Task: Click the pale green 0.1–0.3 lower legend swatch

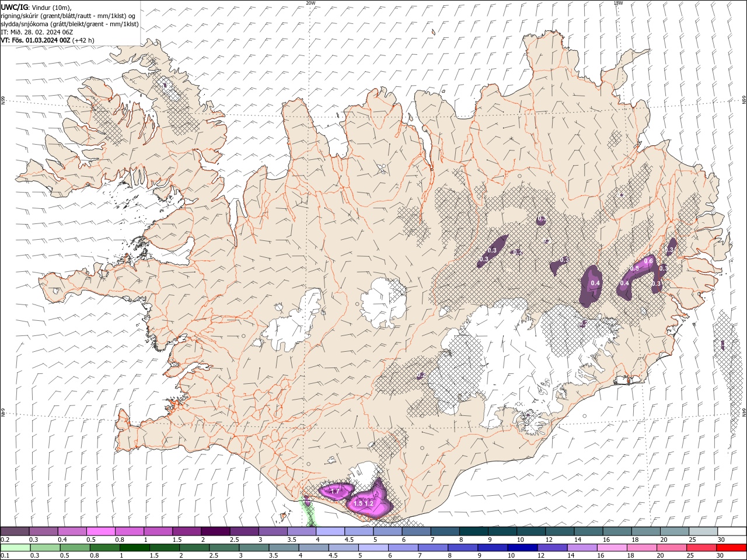Action: 15,548
